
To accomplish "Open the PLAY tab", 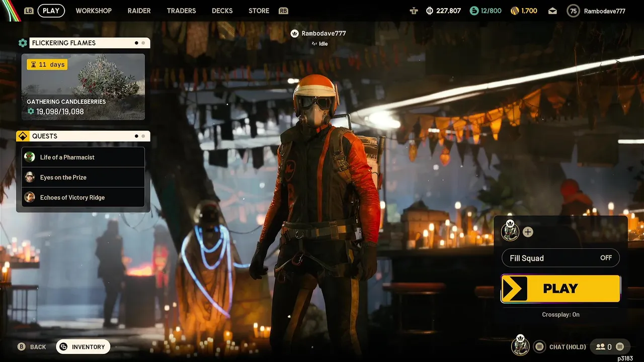I will pyautogui.click(x=51, y=11).
